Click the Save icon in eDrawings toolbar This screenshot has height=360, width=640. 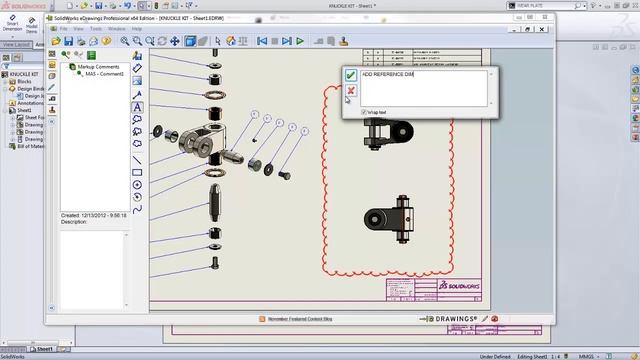pyautogui.click(x=69, y=41)
